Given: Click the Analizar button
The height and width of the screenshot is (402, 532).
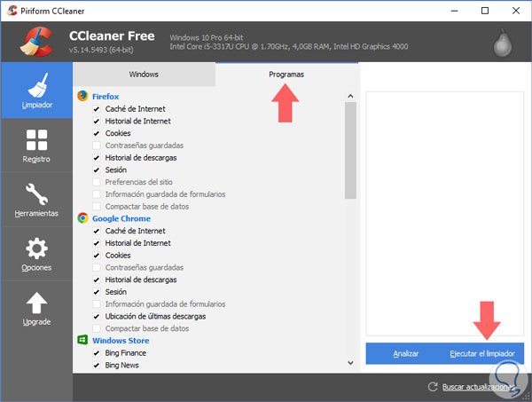Looking at the screenshot, I should point(405,353).
